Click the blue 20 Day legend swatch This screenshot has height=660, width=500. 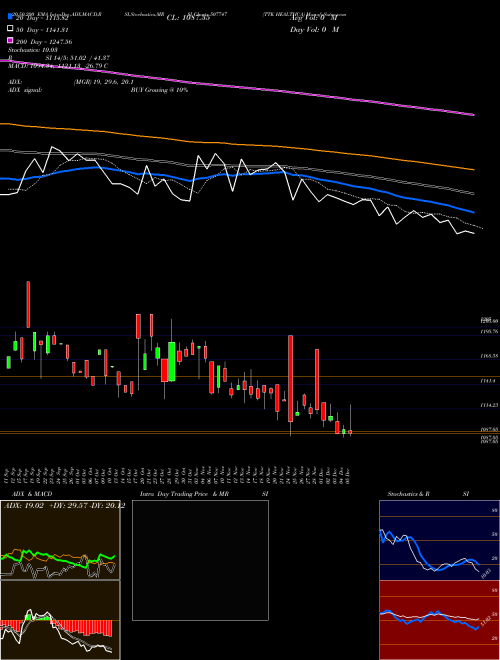tap(11, 17)
